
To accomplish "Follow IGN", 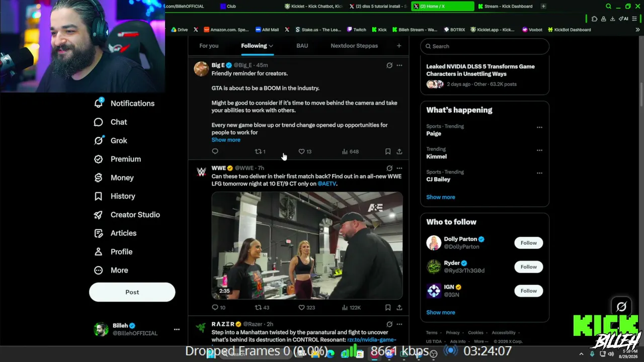I will pyautogui.click(x=528, y=291).
